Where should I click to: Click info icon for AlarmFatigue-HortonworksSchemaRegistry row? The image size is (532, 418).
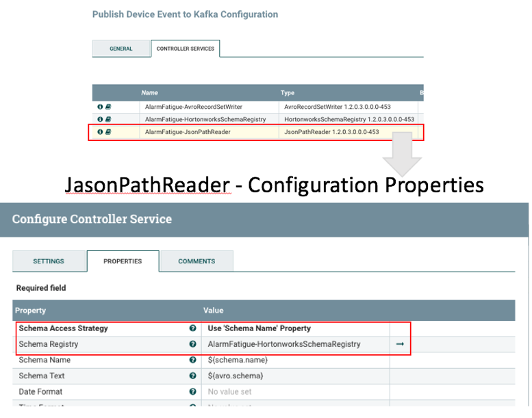(x=100, y=119)
